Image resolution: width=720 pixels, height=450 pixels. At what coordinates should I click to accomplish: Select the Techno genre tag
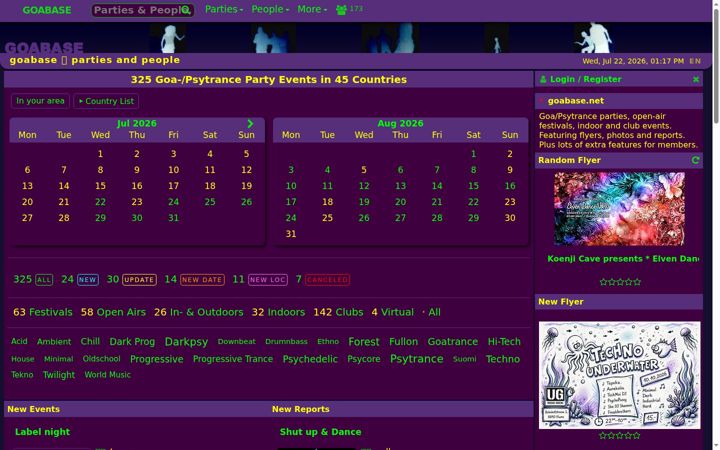[503, 359]
